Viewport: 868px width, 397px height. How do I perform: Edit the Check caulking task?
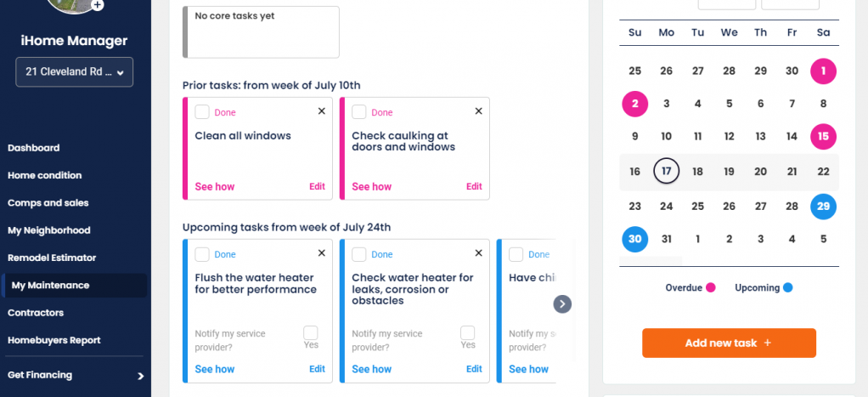(x=474, y=187)
